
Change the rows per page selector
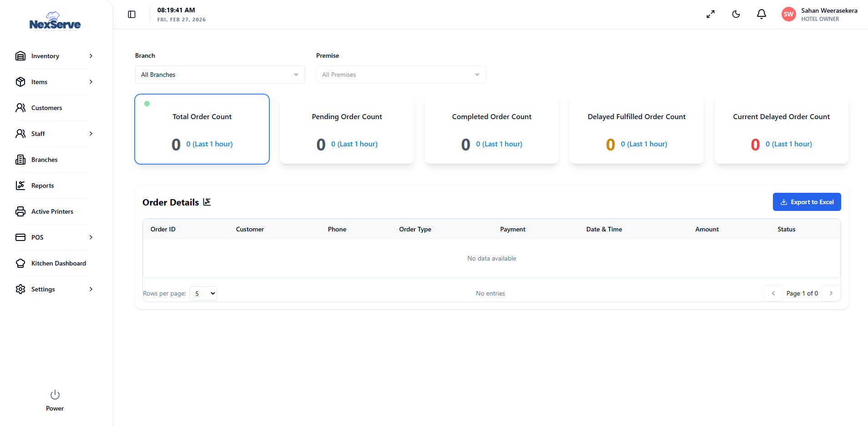click(x=203, y=294)
